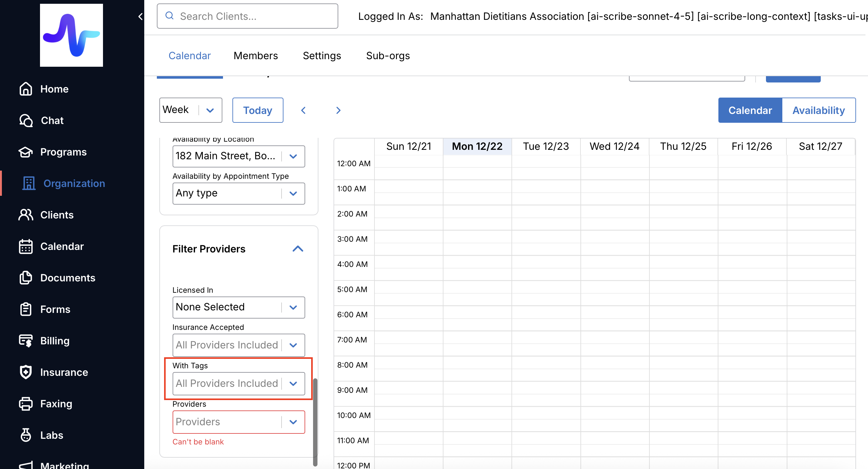This screenshot has width=868, height=469.
Task: Click the Faxing printer icon
Action: pyautogui.click(x=26, y=404)
